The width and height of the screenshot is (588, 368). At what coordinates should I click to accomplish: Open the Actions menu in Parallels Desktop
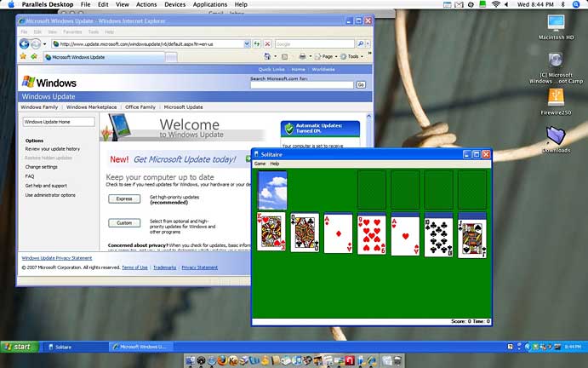tap(146, 4)
